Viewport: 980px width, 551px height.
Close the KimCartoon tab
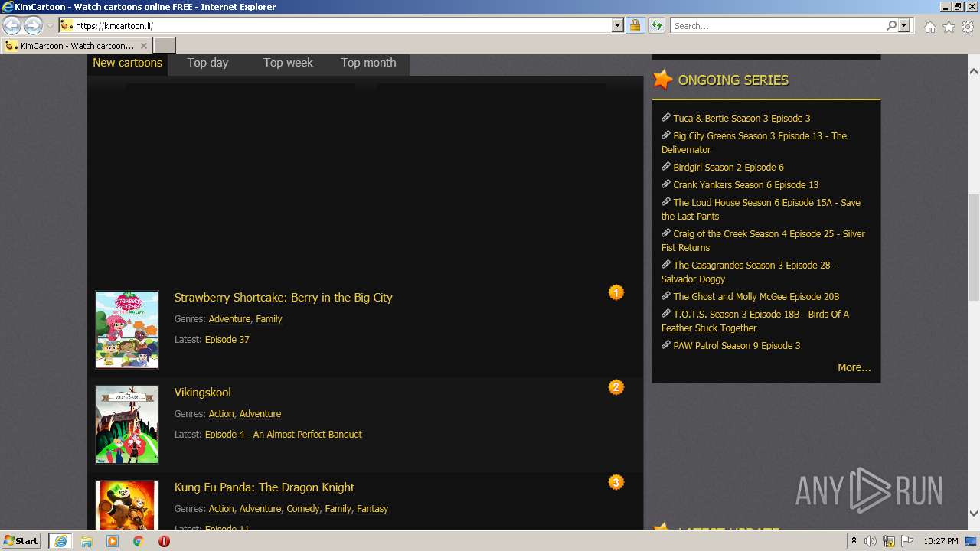[143, 46]
